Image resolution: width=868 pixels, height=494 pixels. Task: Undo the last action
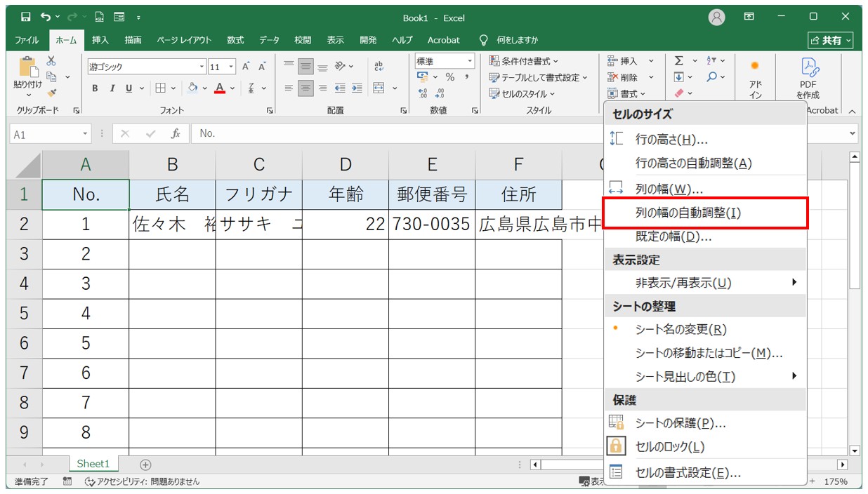(x=46, y=17)
